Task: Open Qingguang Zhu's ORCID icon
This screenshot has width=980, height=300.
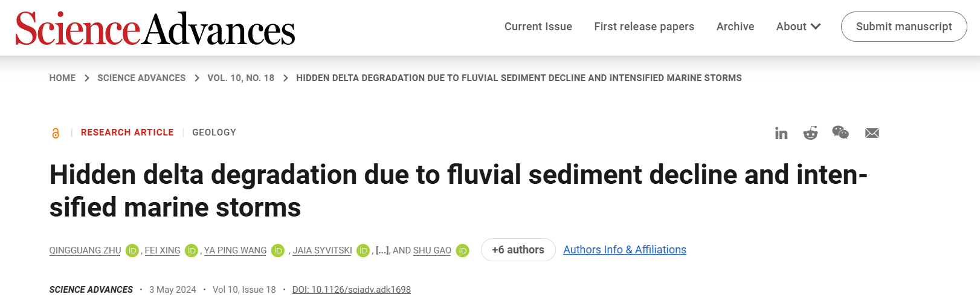Action: [x=132, y=250]
